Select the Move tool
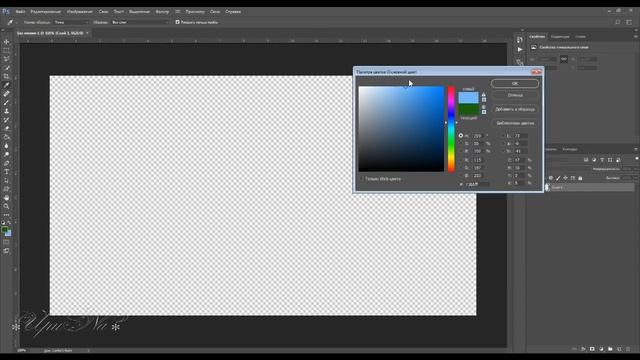The height and width of the screenshot is (360, 640). [7, 42]
